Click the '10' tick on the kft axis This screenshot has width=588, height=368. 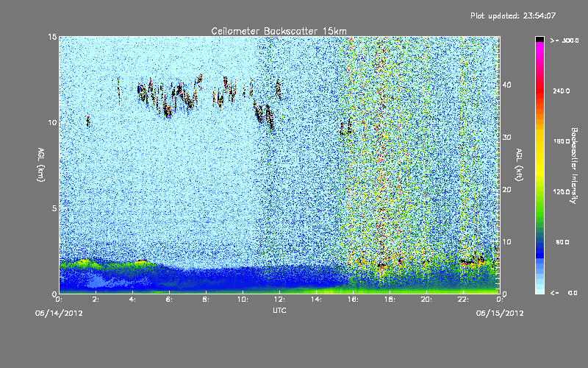click(506, 242)
